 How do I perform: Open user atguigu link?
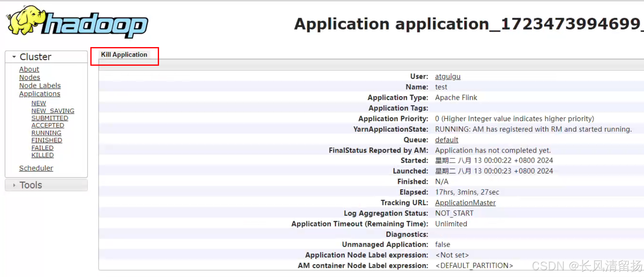pyautogui.click(x=448, y=77)
